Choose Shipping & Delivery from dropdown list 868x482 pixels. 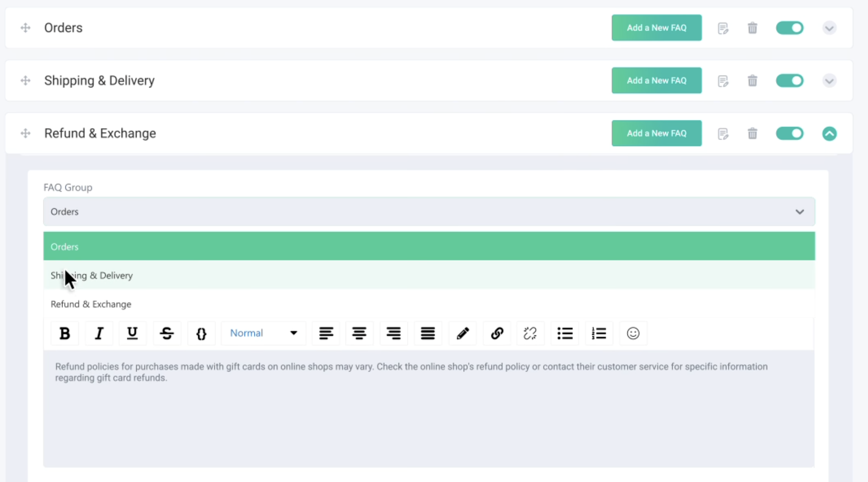[x=429, y=275]
